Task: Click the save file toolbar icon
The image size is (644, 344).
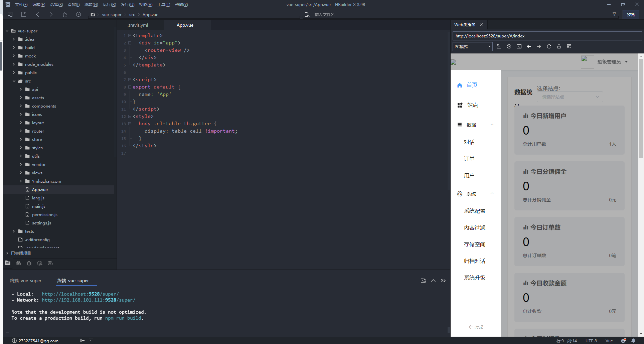Action: (24, 14)
